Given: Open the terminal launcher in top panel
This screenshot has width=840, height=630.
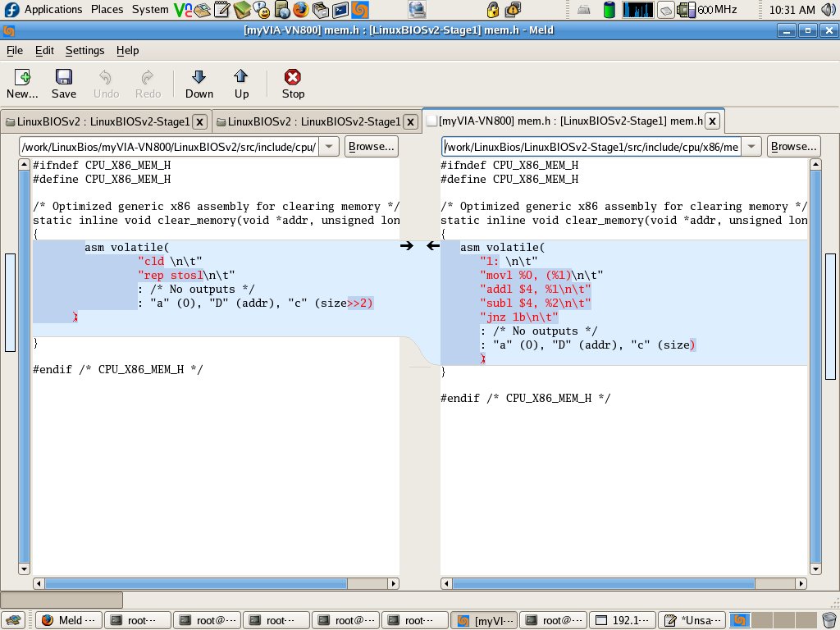Looking at the screenshot, I should click(x=340, y=10).
